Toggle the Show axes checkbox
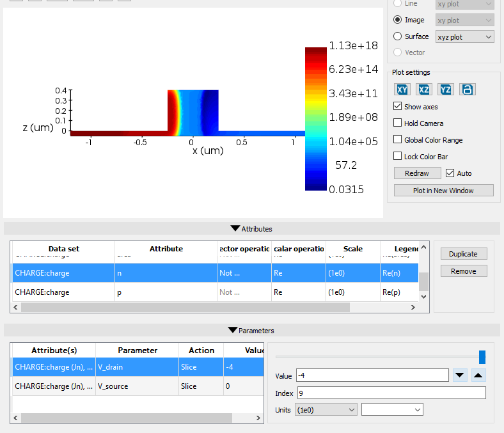The height and width of the screenshot is (433, 504). pos(398,106)
